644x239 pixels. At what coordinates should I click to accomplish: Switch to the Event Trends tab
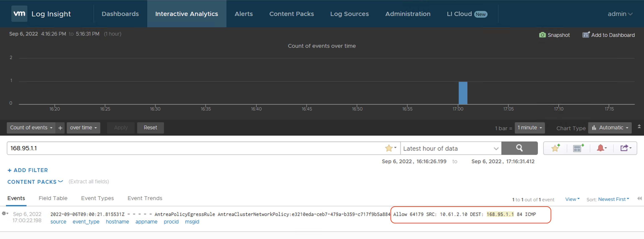click(x=145, y=198)
